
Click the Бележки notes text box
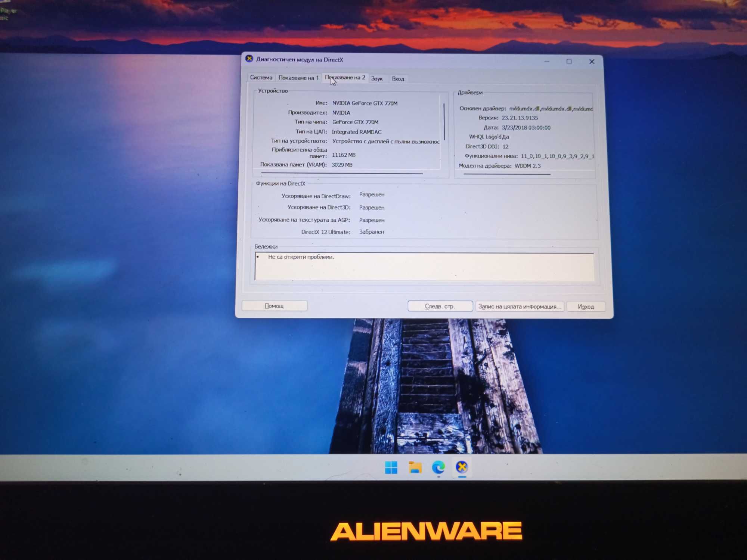pyautogui.click(x=424, y=266)
